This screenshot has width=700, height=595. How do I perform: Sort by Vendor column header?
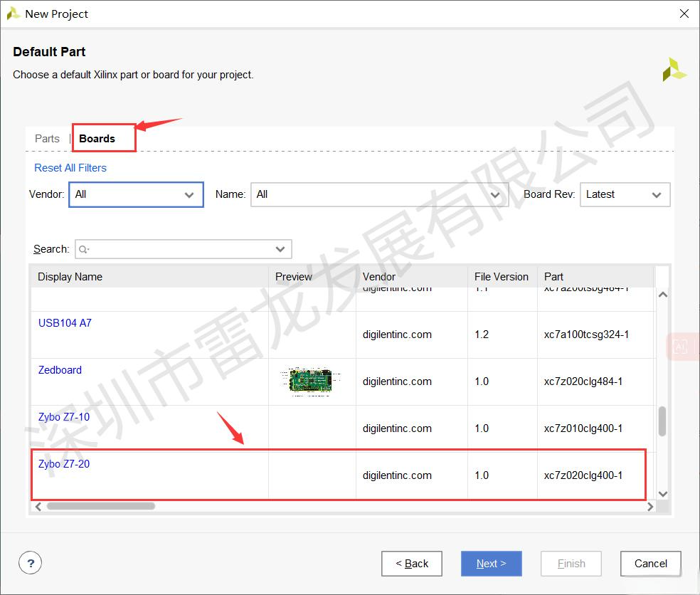point(412,277)
